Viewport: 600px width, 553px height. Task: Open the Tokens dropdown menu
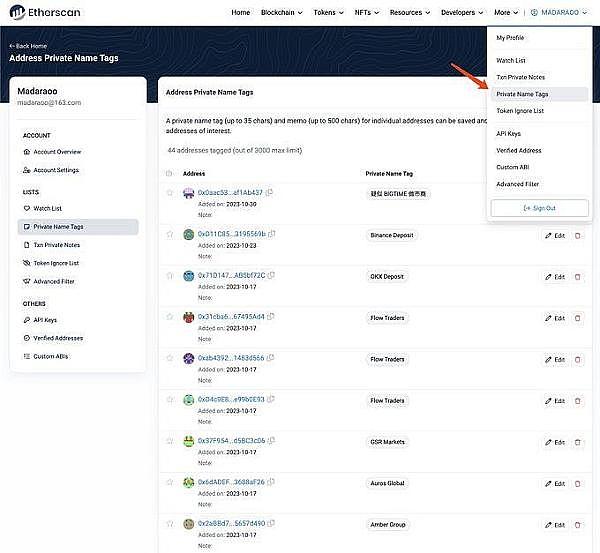(330, 13)
